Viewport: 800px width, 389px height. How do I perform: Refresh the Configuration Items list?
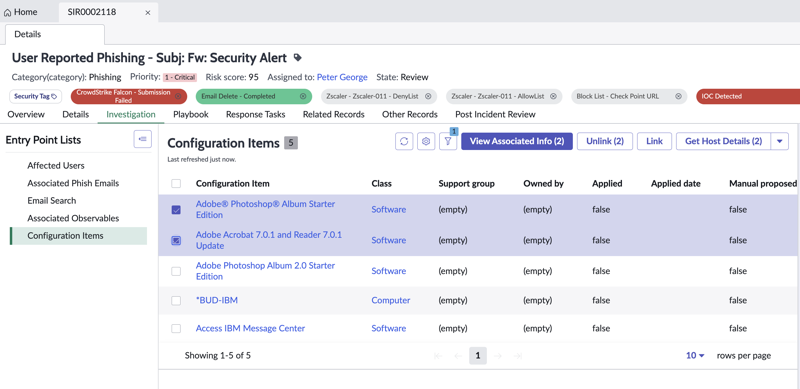click(x=404, y=141)
